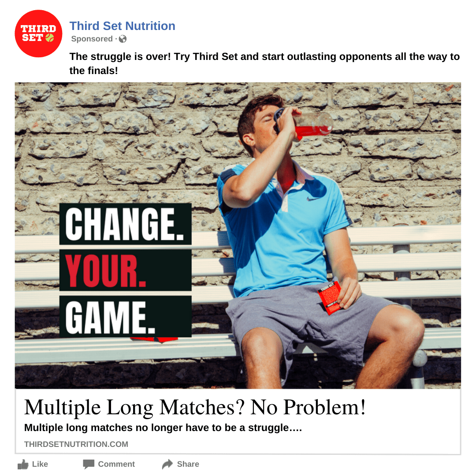Click the thumbs-up Like icon
Screen dimensions: 476x476
23,464
